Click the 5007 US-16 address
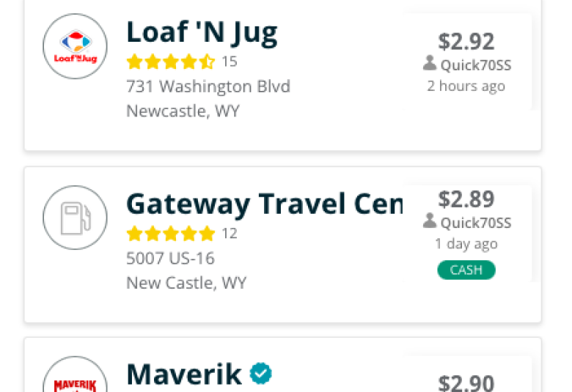 [x=170, y=258]
